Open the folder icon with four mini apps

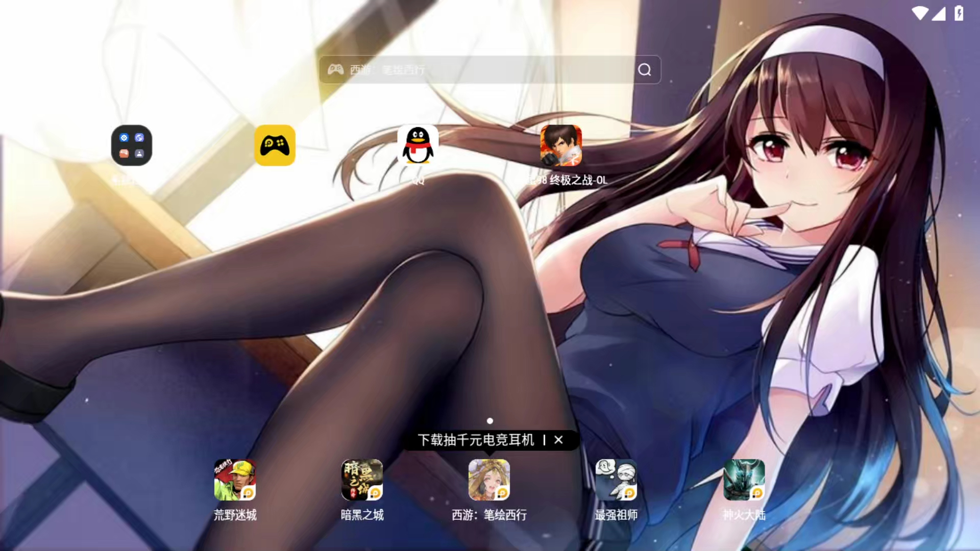coord(132,145)
